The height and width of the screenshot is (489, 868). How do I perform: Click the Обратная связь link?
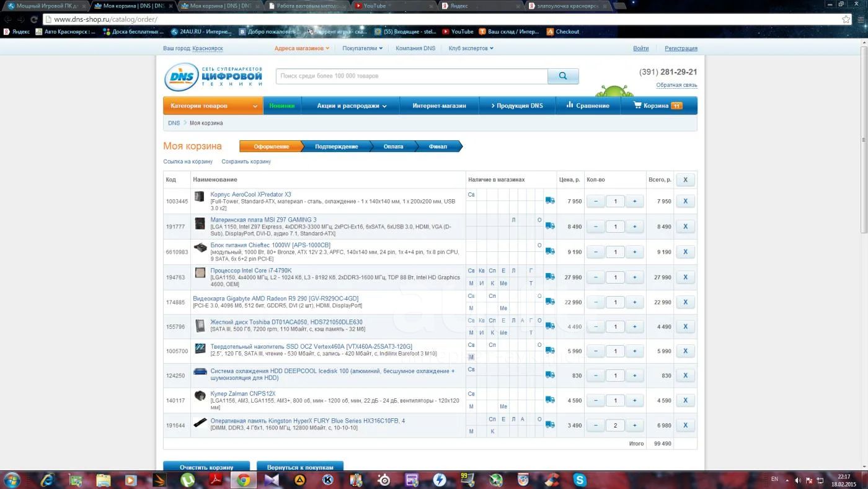[x=676, y=85]
